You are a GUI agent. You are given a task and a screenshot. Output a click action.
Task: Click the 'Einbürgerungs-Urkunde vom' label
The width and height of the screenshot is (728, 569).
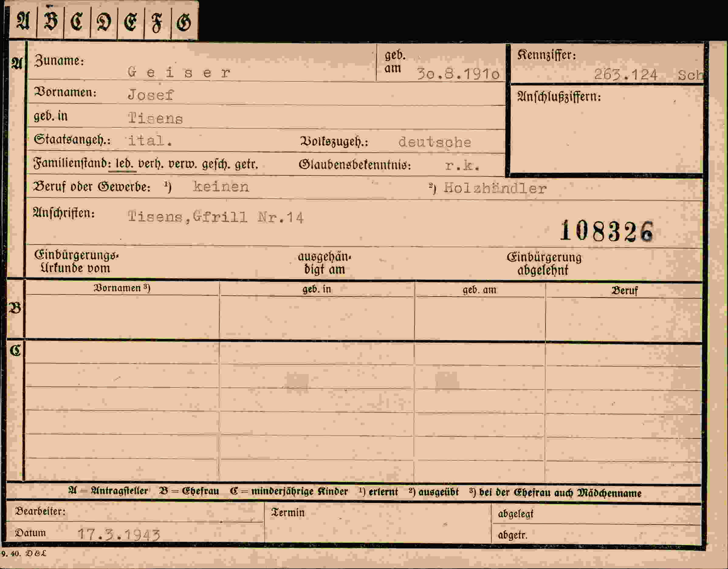pos(76,261)
